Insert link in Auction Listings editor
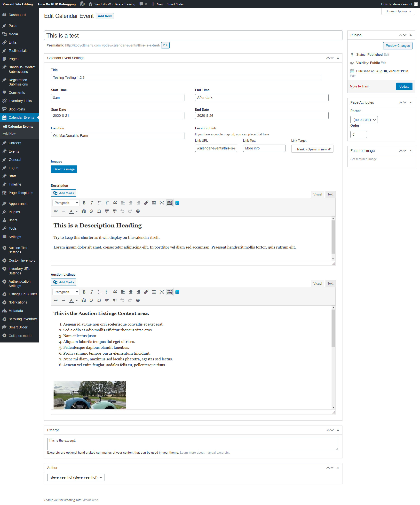Viewport: 420px width, 505px height. click(146, 292)
